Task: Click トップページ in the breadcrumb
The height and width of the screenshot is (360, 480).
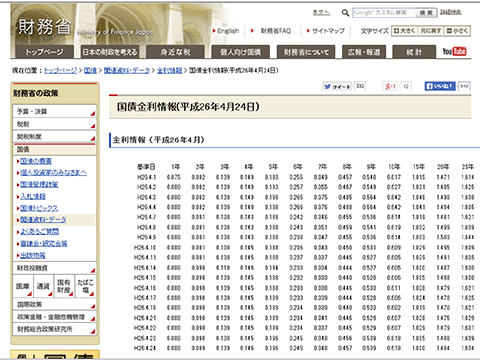Action: click(61, 70)
